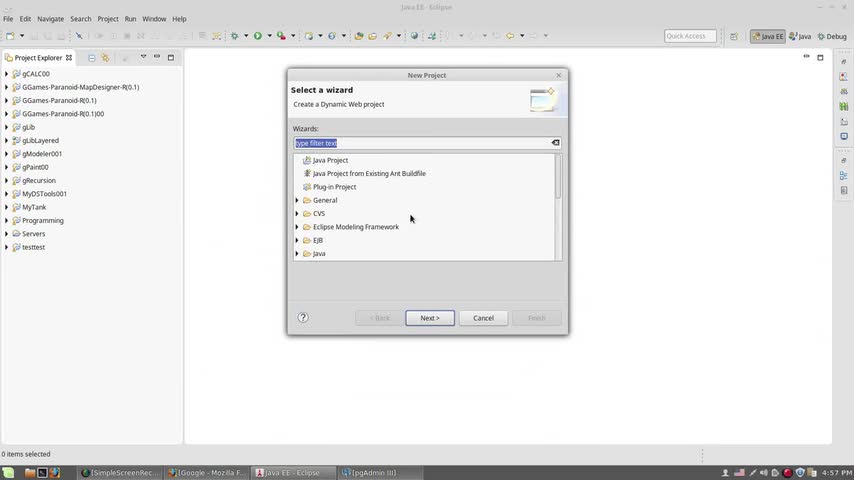Screen dimensions: 854x480
Task: Click the Next button in wizard
Action: (430, 318)
